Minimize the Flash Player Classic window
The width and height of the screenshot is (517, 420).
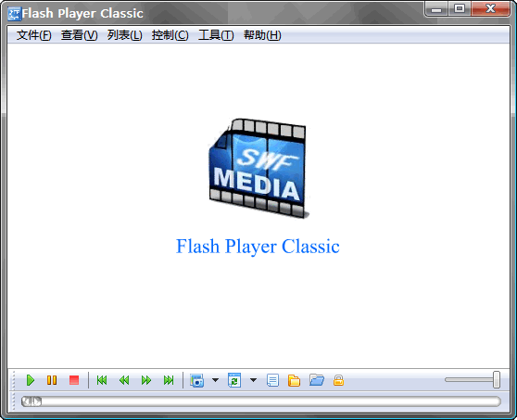(435, 9)
